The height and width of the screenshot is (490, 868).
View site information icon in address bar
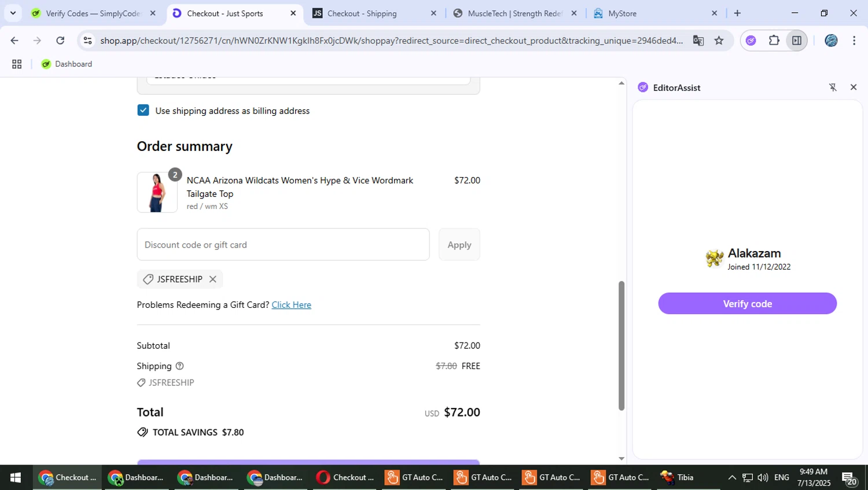87,40
